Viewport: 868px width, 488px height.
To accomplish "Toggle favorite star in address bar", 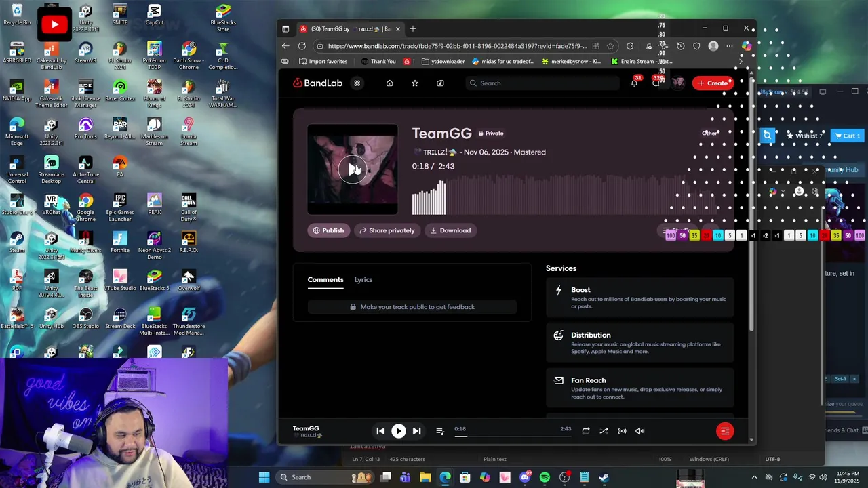I will (x=610, y=46).
